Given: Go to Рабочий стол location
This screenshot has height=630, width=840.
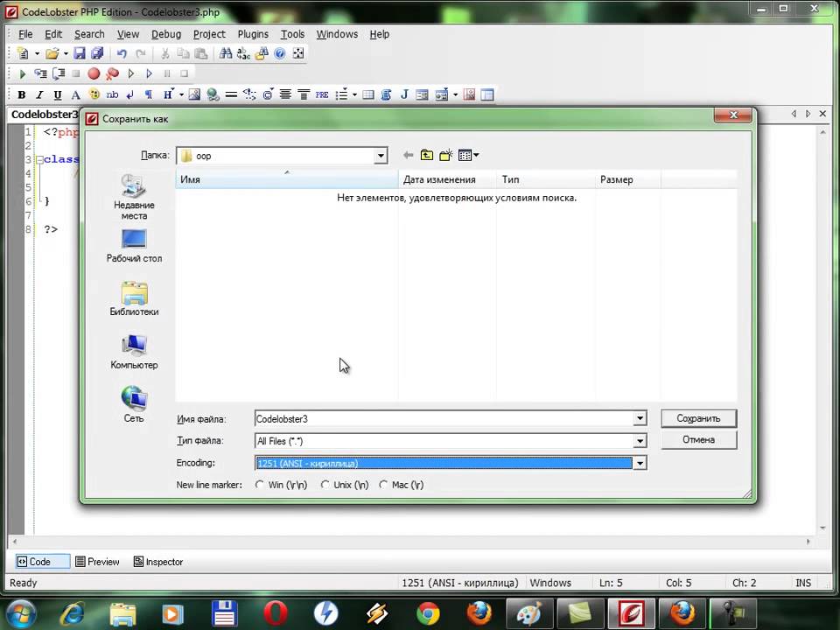Looking at the screenshot, I should coord(134,247).
